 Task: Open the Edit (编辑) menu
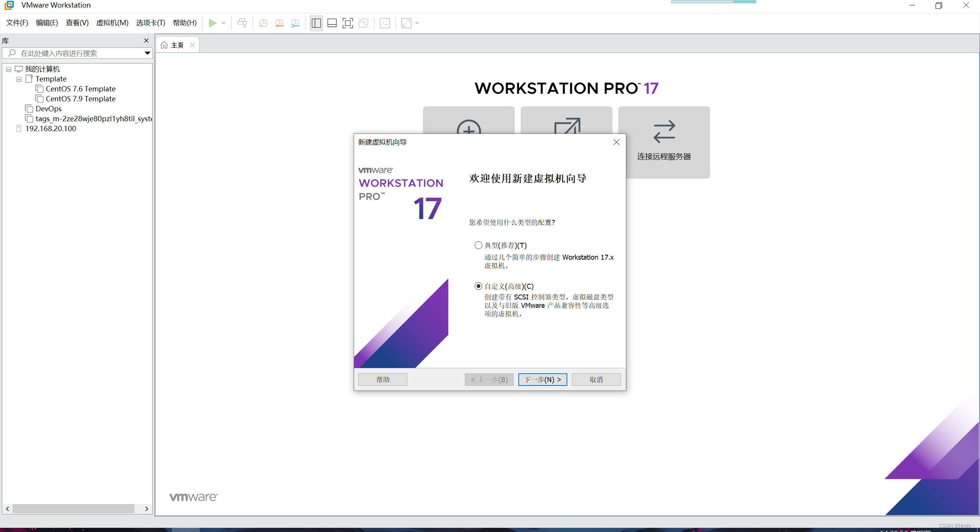[47, 23]
